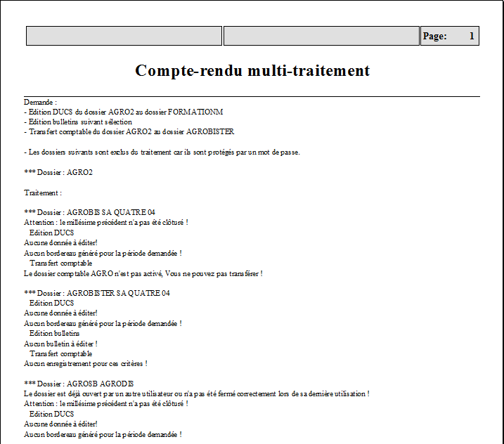The width and height of the screenshot is (504, 444).
Task: Click '*** Dossier : AGROSB AGRODIS' line
Action: click(79, 384)
